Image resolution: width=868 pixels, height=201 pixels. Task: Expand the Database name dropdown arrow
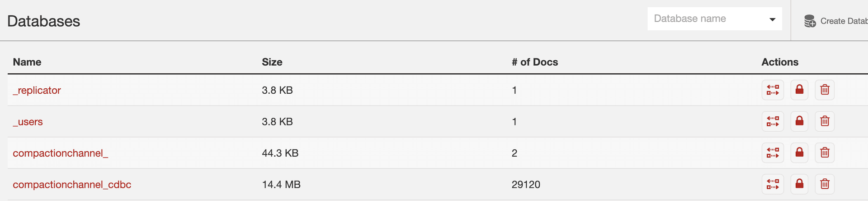pyautogui.click(x=772, y=19)
